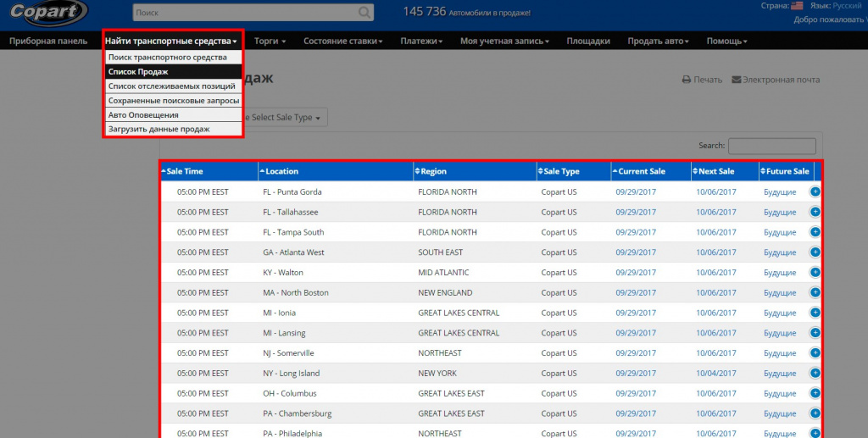
Task: Expand plus icon on FL - Tallahassee row
Action: 815,212
